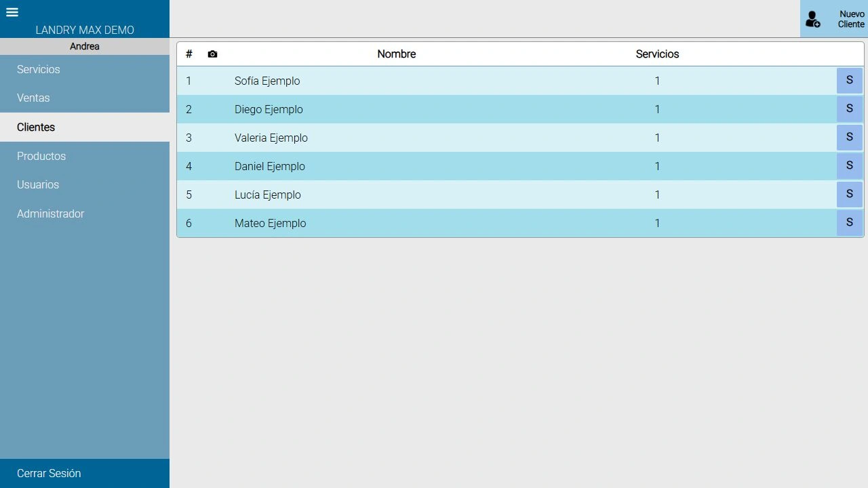Screen dimensions: 868x488
Task: Open Productos section
Action: [x=85, y=156]
